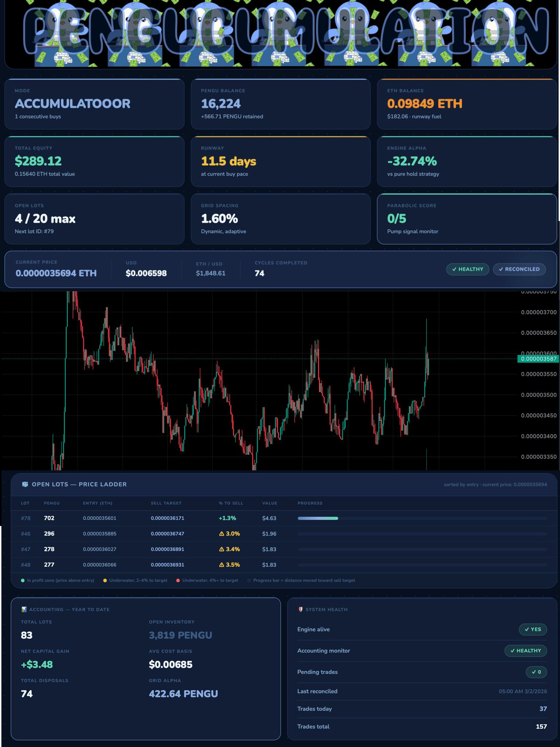Click the warning triangle next to 3.4%
This screenshot has height=747, width=560.
pos(221,549)
